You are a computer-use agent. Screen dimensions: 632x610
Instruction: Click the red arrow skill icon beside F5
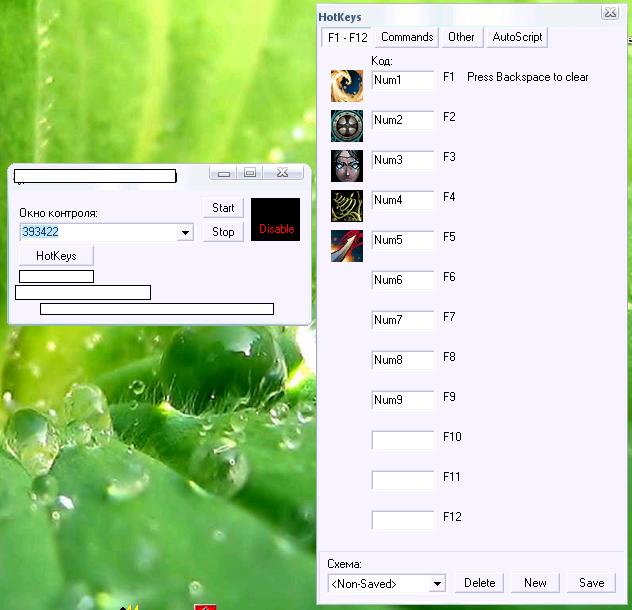(347, 246)
